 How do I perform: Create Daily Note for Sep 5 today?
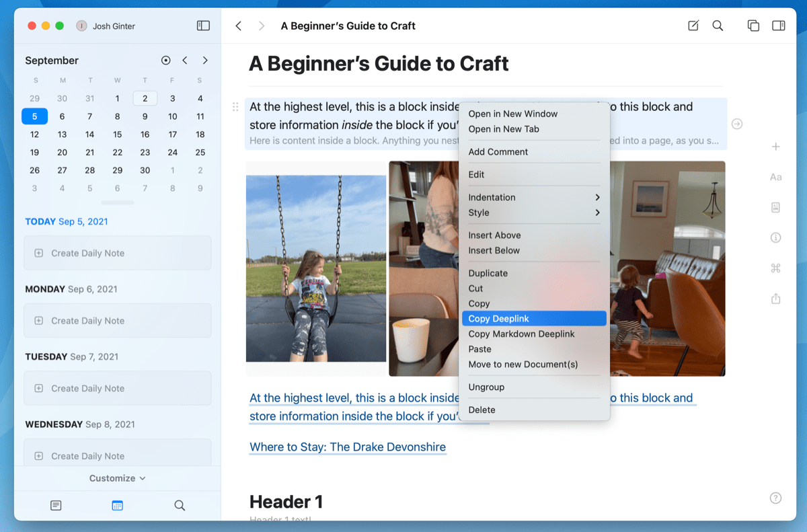(118, 253)
